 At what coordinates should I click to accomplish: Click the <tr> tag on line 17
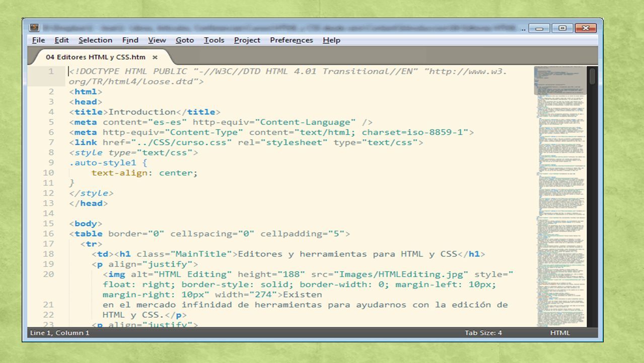click(91, 244)
